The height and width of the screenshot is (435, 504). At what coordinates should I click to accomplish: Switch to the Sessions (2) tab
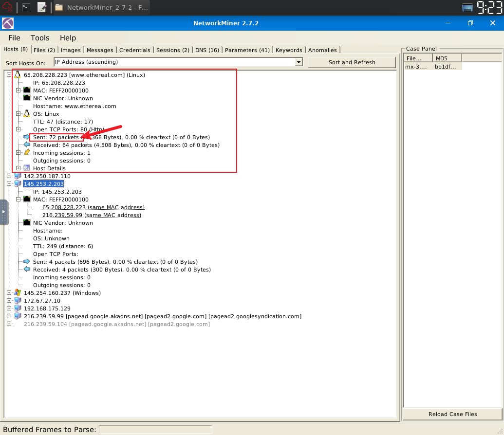point(172,50)
